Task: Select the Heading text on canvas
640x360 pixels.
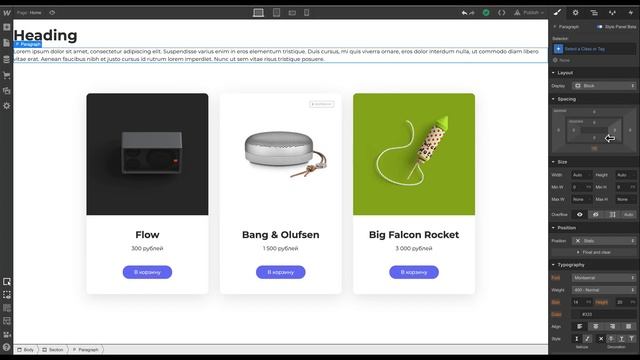Action: click(45, 36)
